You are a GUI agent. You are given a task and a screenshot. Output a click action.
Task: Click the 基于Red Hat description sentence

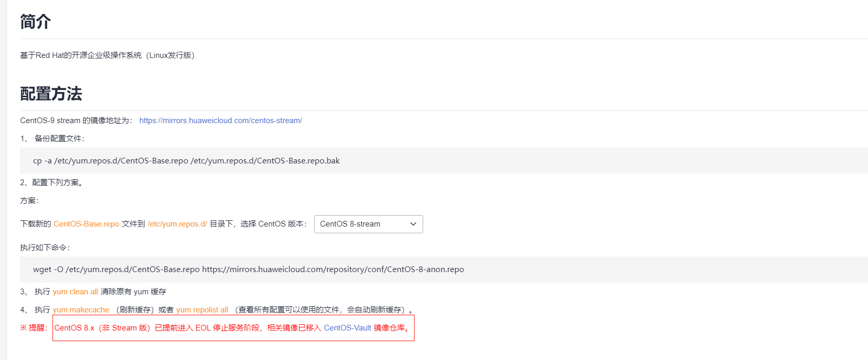(107, 55)
